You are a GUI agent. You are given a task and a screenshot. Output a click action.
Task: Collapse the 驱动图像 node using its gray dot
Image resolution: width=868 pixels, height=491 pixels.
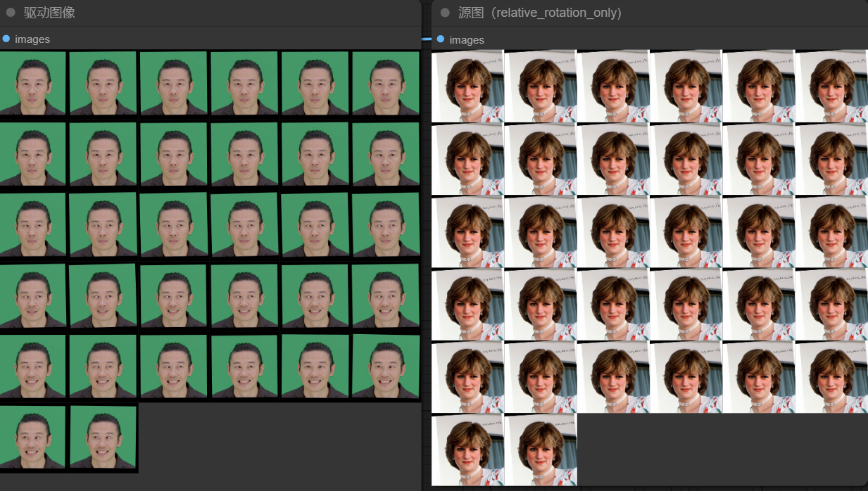[11, 13]
